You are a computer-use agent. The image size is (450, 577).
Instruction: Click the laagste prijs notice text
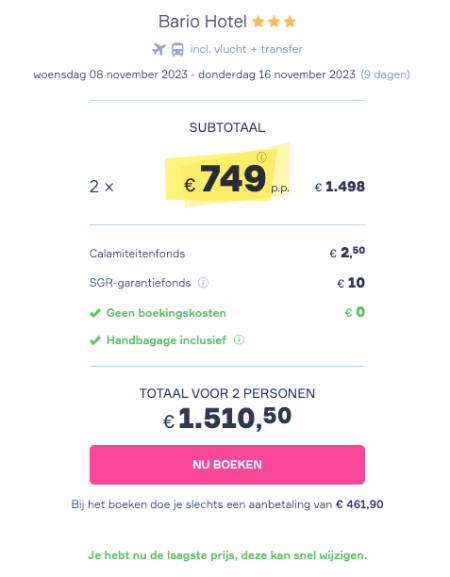click(227, 555)
